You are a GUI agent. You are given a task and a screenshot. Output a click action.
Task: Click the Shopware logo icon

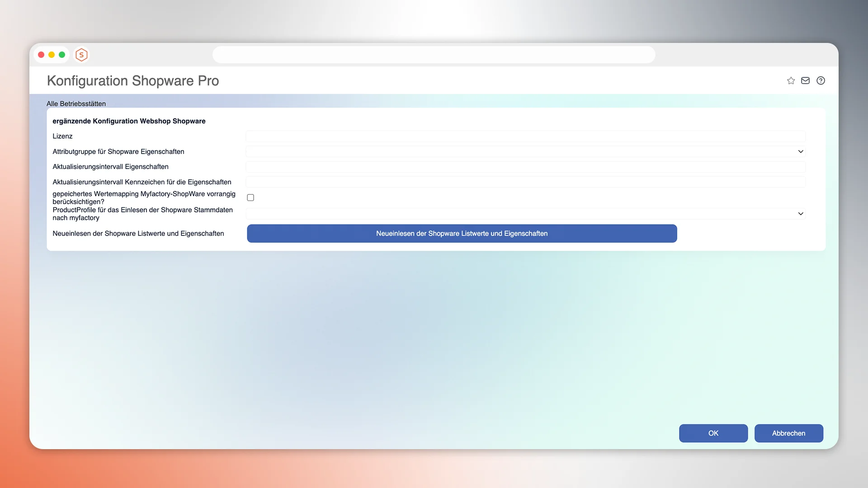click(x=81, y=55)
